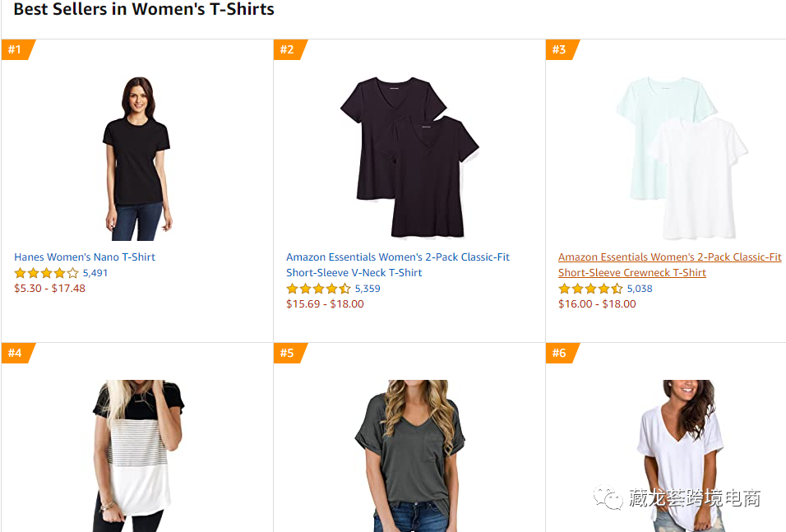Click the #5 rank badge
Image resolution: width=786 pixels, height=532 pixels.
coord(288,354)
